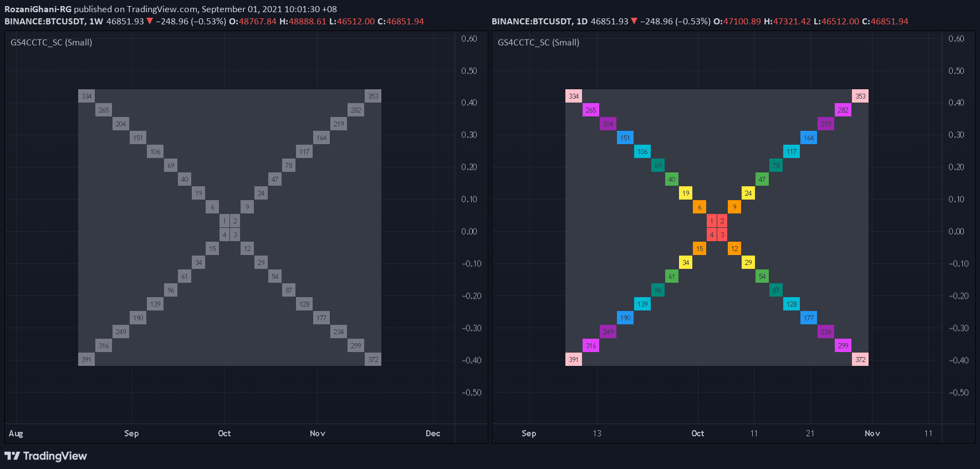980x469 pixels.
Task: Select the gray 106 cell in left chart
Action: (x=155, y=151)
